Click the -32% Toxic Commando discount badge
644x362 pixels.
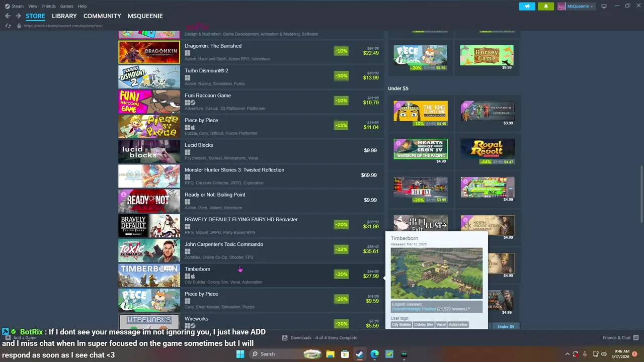pos(341,249)
